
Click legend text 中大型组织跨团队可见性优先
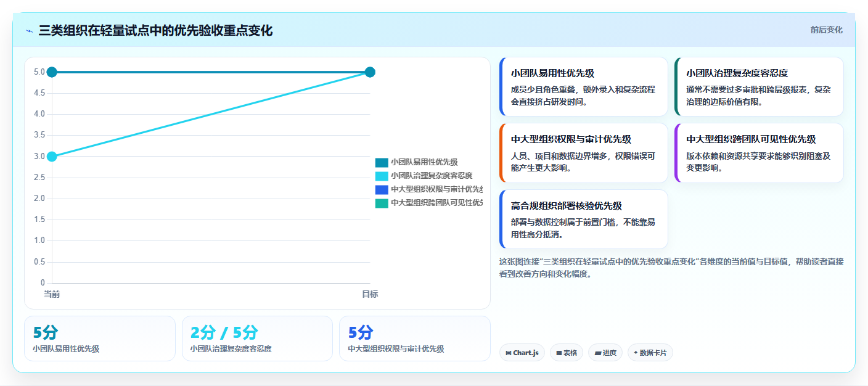436,203
